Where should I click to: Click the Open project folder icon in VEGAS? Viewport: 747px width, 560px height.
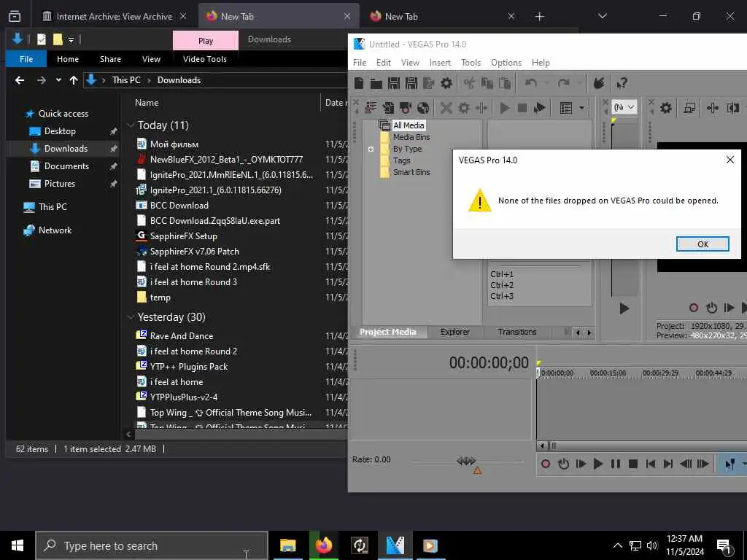(376, 83)
